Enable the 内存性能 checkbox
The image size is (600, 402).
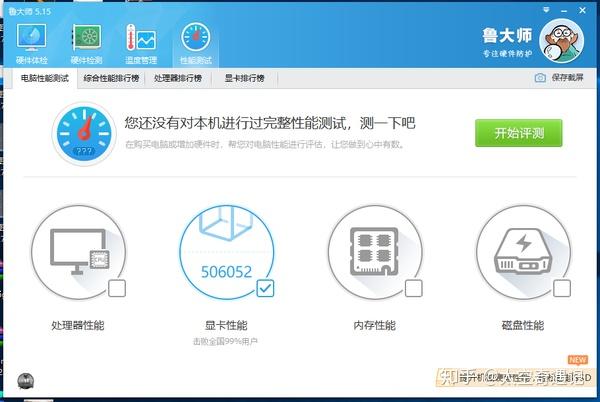414,288
